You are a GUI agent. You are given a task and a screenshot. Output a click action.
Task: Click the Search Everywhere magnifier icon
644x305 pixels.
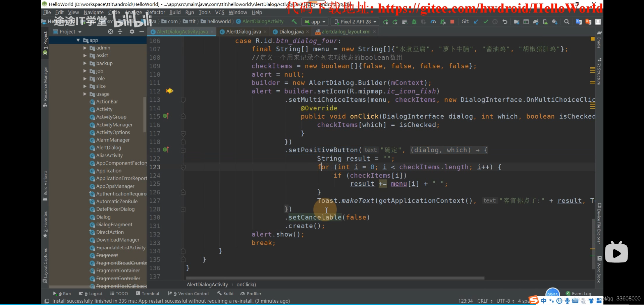pyautogui.click(x=567, y=22)
